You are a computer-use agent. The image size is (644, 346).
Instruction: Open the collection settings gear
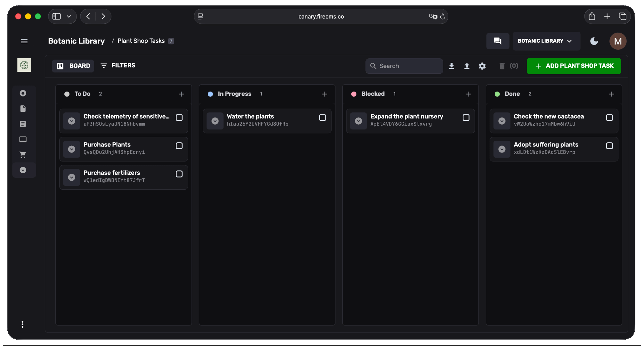pyautogui.click(x=482, y=66)
